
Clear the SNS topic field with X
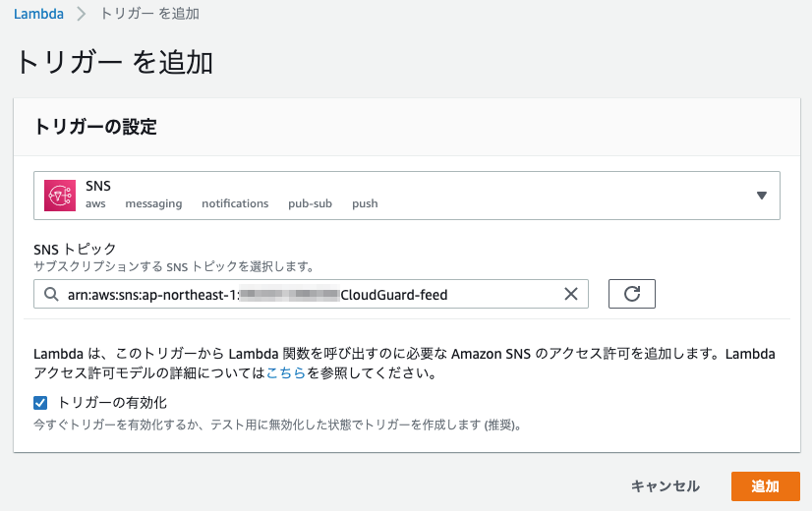571,294
